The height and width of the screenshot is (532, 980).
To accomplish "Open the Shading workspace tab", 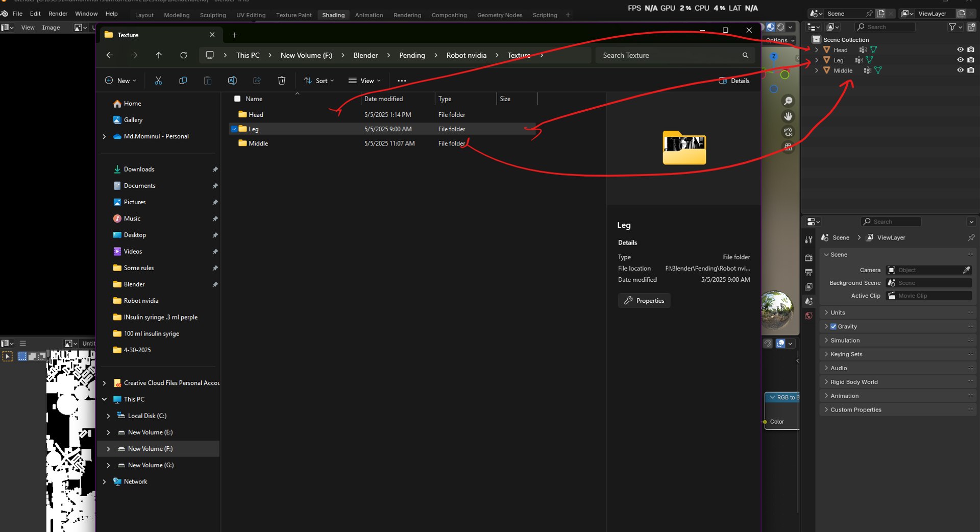I will [x=333, y=15].
